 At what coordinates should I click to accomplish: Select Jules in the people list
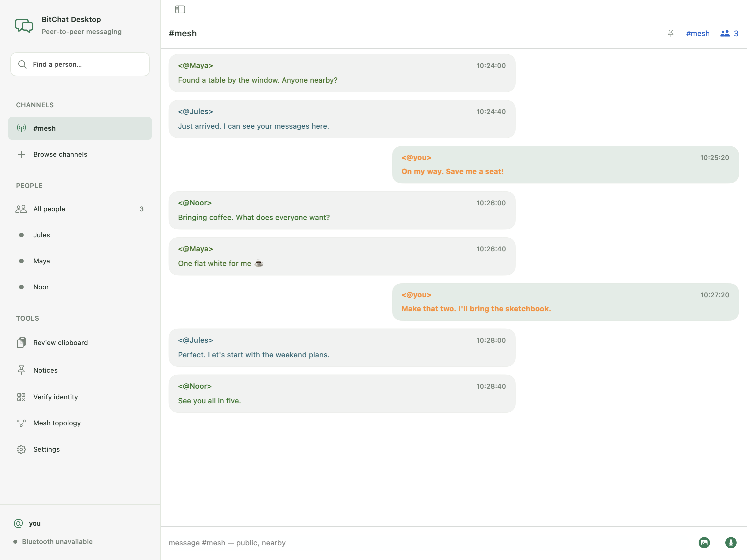click(x=80, y=235)
